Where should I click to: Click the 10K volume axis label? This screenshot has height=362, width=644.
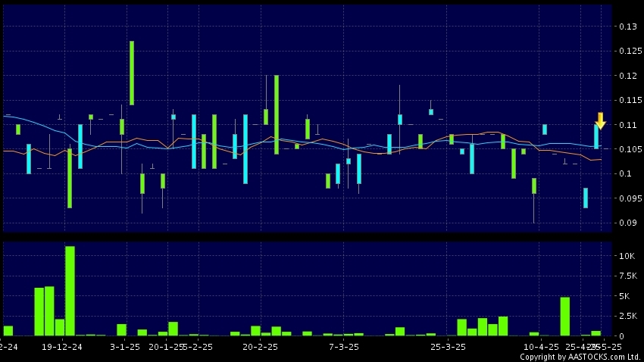point(627,256)
